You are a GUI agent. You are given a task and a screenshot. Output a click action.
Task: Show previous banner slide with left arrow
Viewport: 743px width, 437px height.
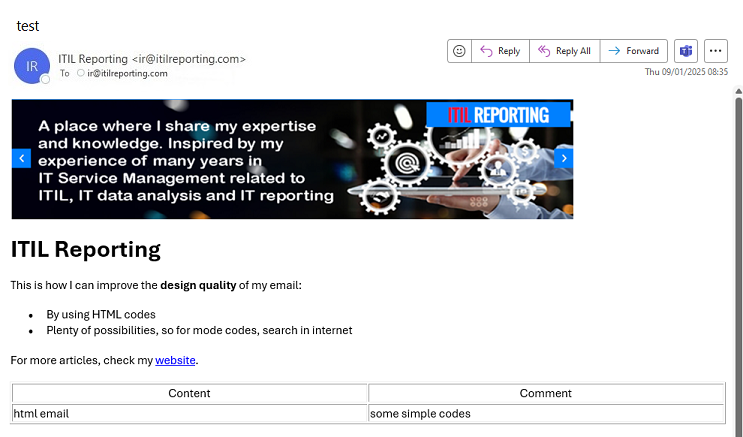pyautogui.click(x=21, y=158)
